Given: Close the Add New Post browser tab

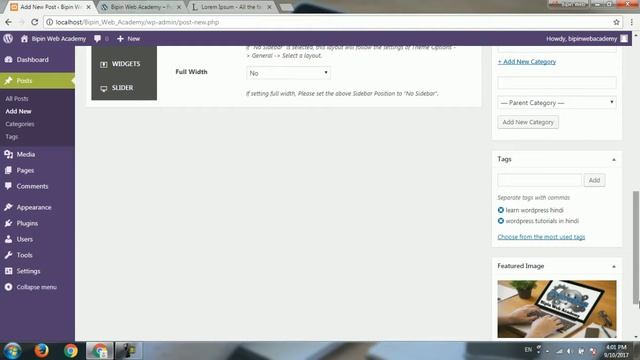Looking at the screenshot, I should (88, 7).
